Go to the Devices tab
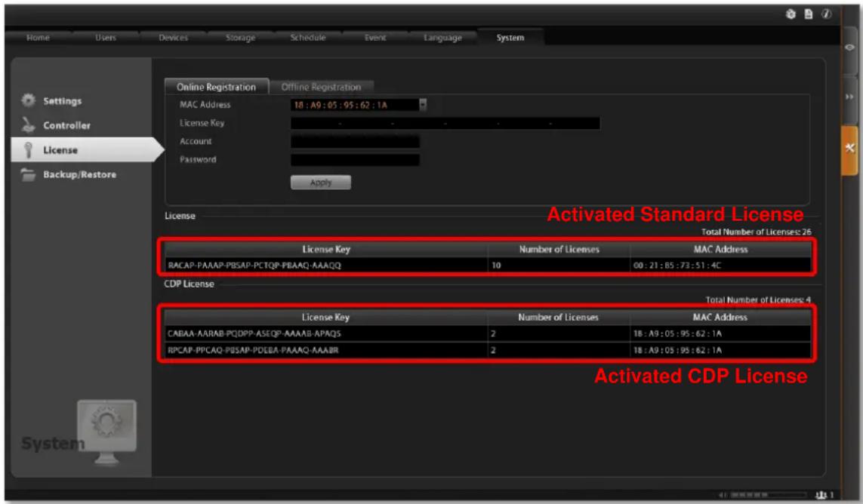 [173, 38]
